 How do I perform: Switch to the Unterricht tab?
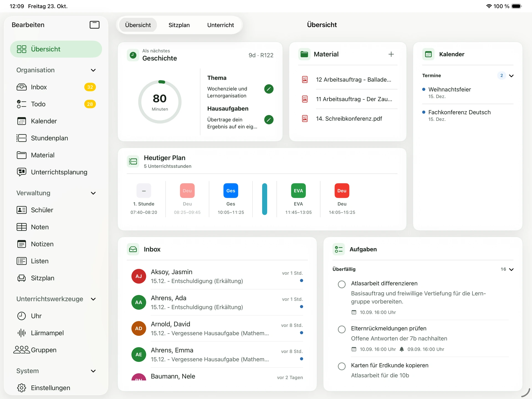coord(221,25)
